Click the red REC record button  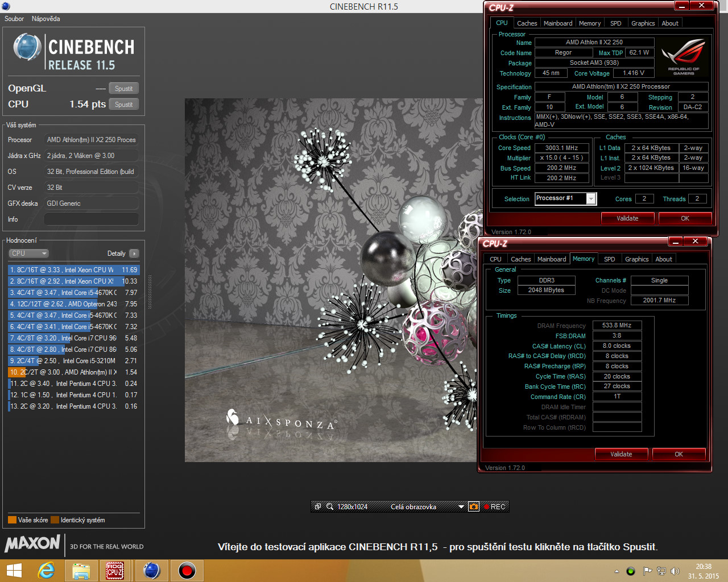(x=494, y=506)
